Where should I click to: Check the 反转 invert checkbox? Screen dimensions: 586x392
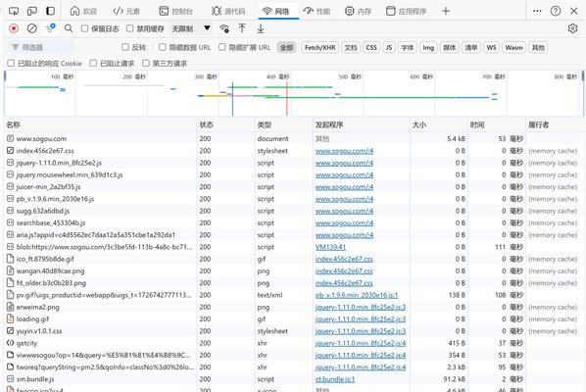click(x=125, y=47)
